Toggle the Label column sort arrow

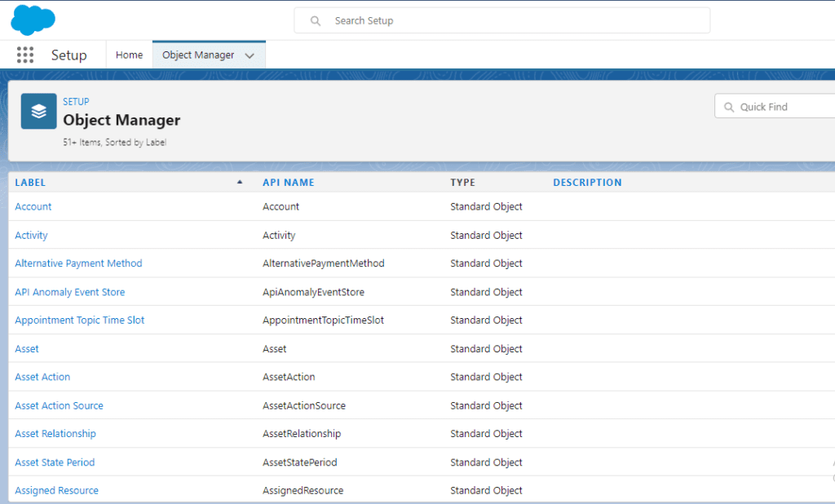(x=240, y=182)
